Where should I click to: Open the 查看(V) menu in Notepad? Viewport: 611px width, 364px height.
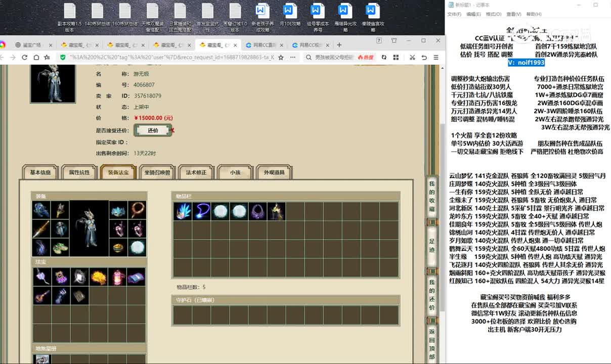click(514, 14)
